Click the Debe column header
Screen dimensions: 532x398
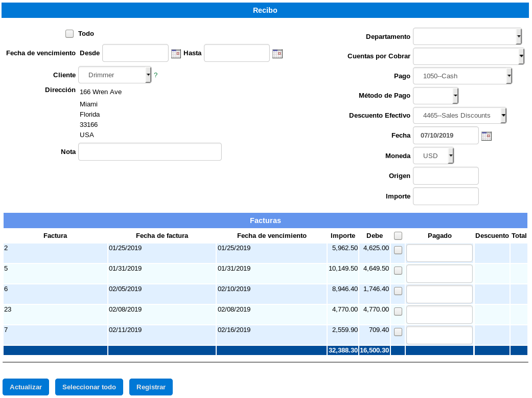[x=375, y=236]
